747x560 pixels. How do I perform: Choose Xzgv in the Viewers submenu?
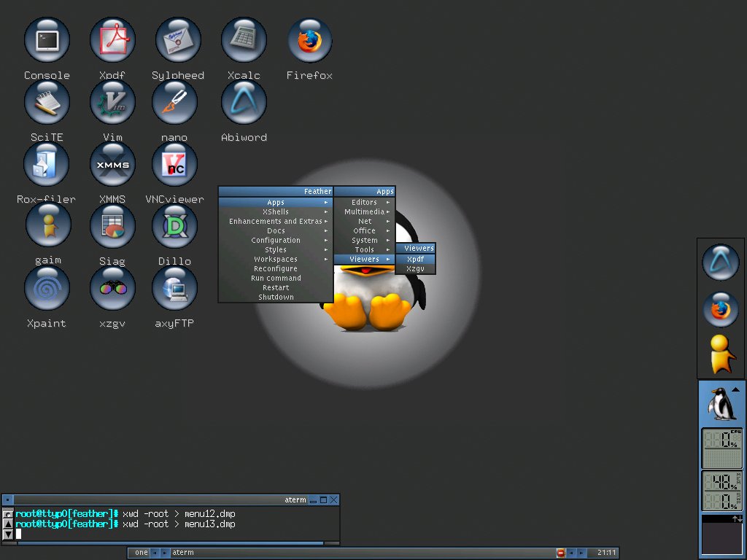pos(415,269)
